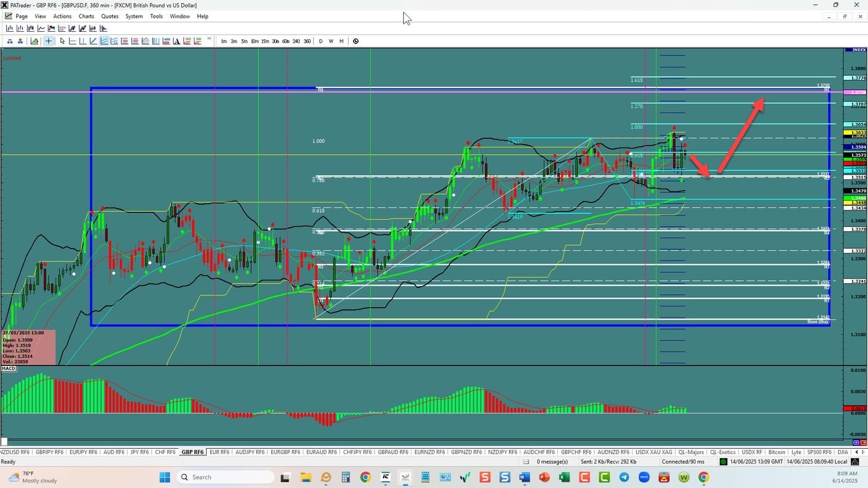Select the crosshair cursor tool
Viewport: 868px width, 488px height.
tap(49, 41)
